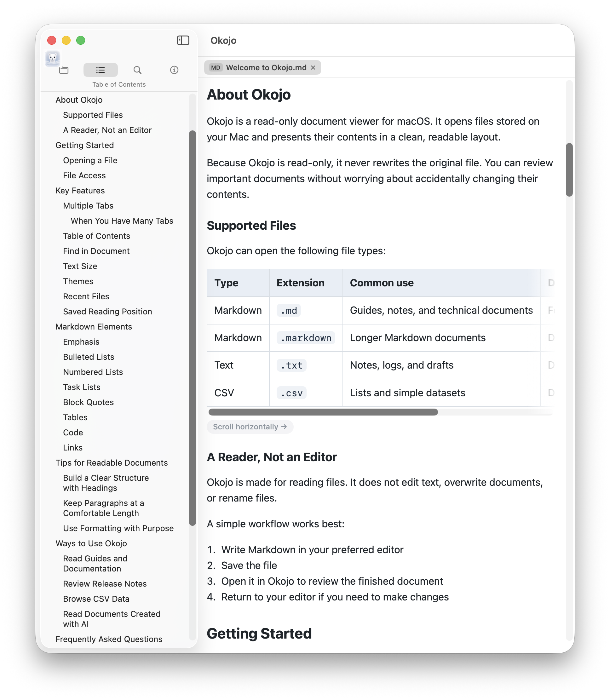Click the Scroll horizontally hint pill
610x700 pixels.
click(x=250, y=427)
